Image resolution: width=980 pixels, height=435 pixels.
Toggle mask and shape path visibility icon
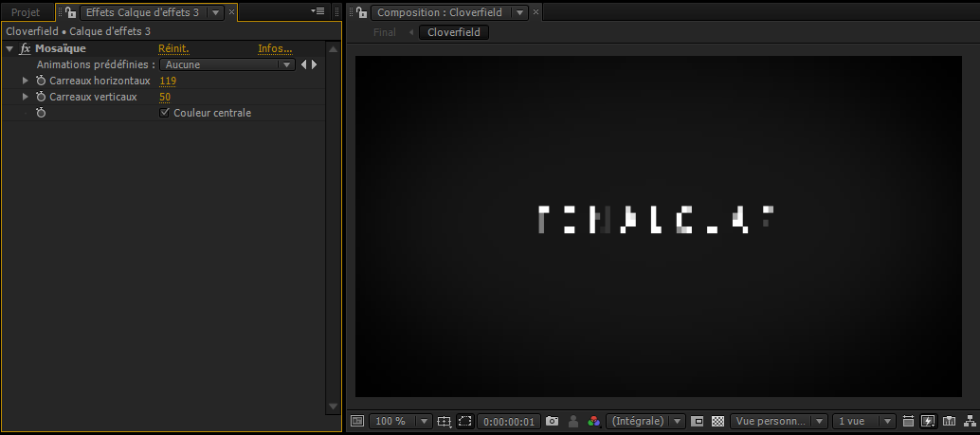point(464,421)
